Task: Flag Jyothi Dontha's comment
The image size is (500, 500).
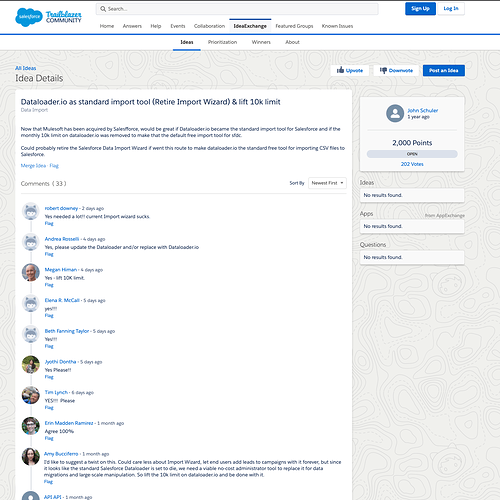Action: 49,377
